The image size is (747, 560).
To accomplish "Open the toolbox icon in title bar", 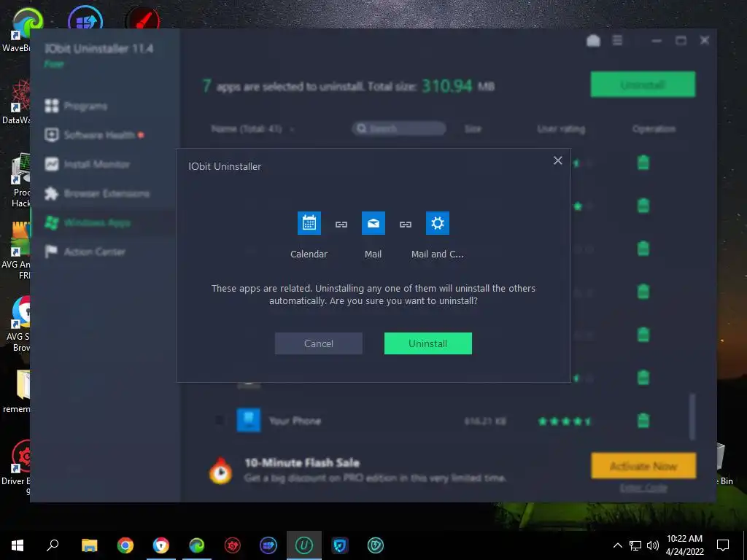I will 593,41.
